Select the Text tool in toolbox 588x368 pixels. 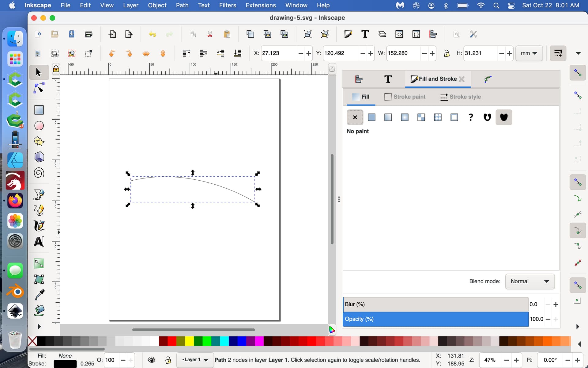click(x=39, y=242)
